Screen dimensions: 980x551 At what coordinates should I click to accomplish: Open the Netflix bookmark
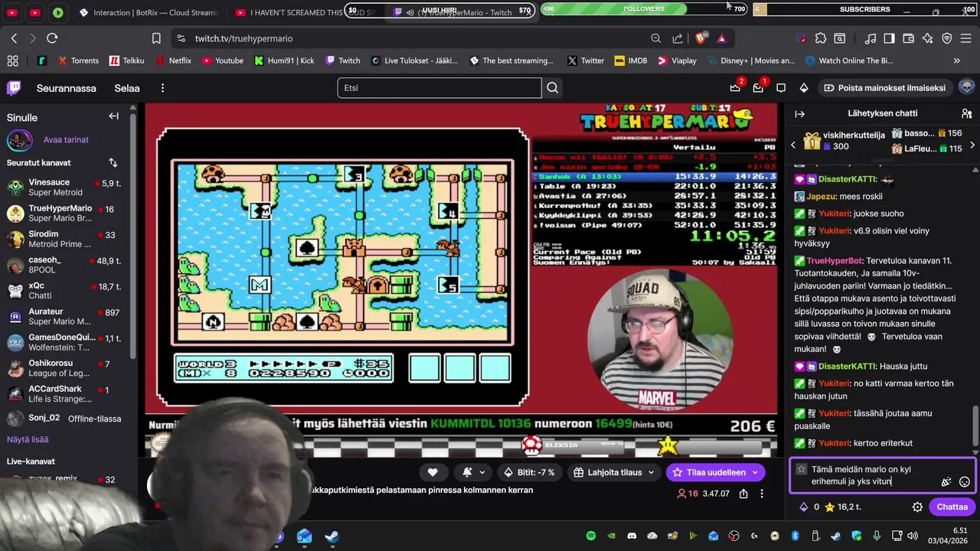click(173, 60)
